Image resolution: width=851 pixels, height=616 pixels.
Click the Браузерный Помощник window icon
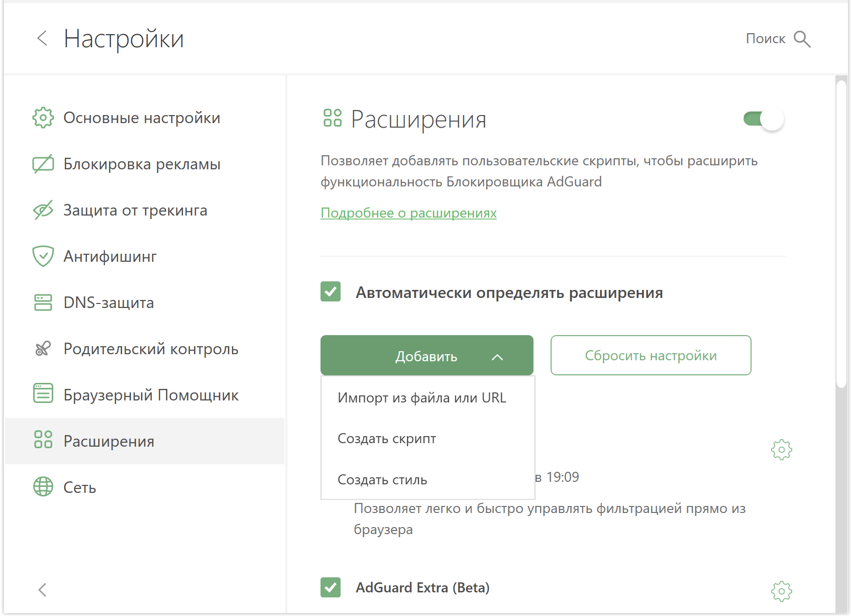(43, 393)
